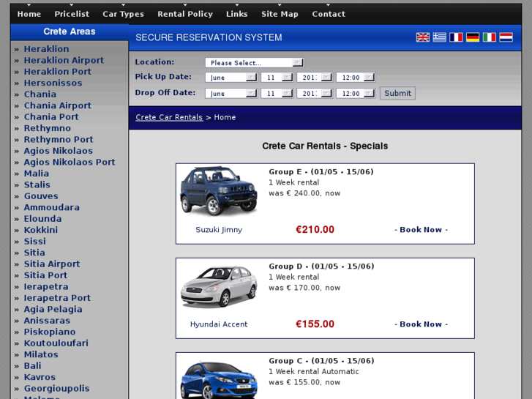Viewport: 532px width, 399px height.
Task: Select Rethymno in the areas list
Action: pyautogui.click(x=47, y=128)
